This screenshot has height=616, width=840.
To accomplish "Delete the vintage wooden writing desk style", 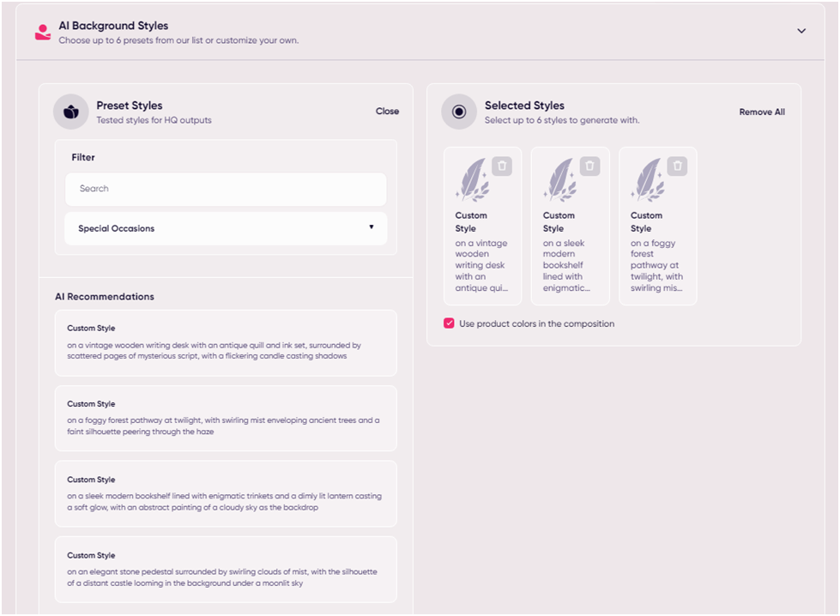I will 502,166.
